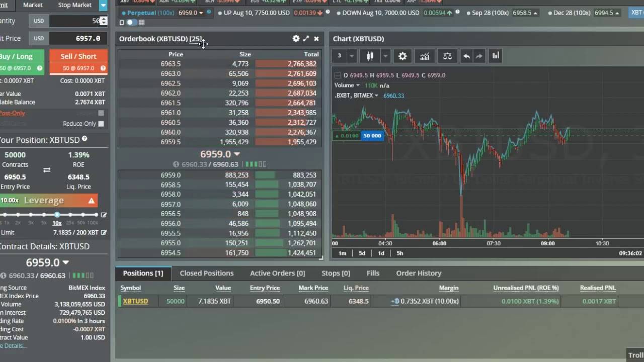The width and height of the screenshot is (644, 362).
Task: Expand orderbook 6959.0 last price dropdown
Action: (x=237, y=154)
